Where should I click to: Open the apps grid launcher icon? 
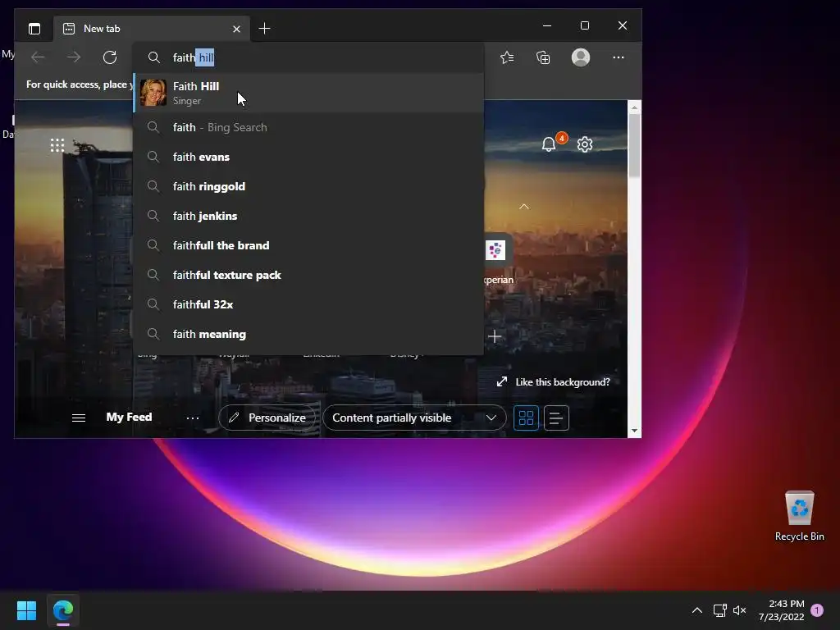(x=57, y=144)
